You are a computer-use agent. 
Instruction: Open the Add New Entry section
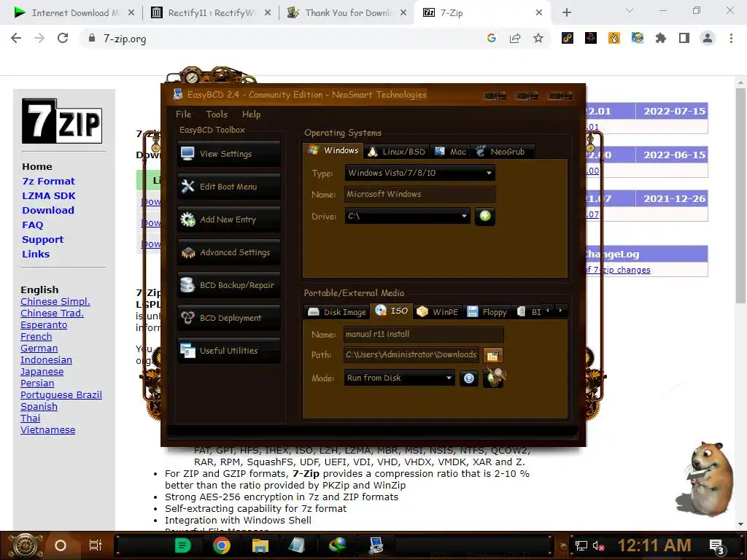228,219
